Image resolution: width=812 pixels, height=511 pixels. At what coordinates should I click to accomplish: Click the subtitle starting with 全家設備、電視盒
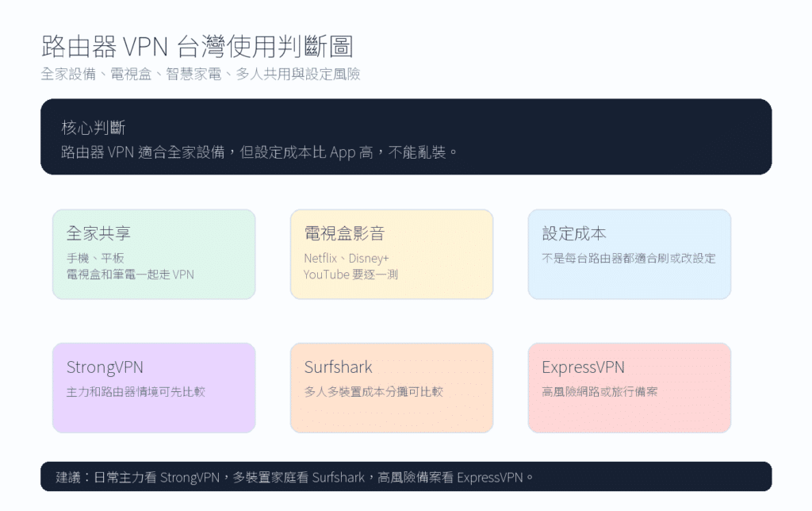pyautogui.click(x=201, y=74)
